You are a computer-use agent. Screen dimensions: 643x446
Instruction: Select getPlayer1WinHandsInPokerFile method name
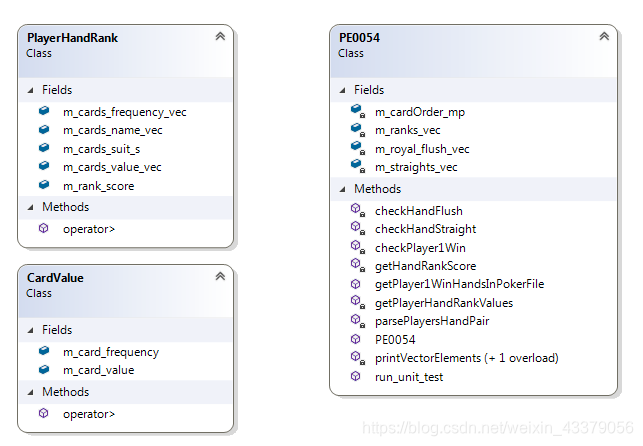(x=459, y=284)
